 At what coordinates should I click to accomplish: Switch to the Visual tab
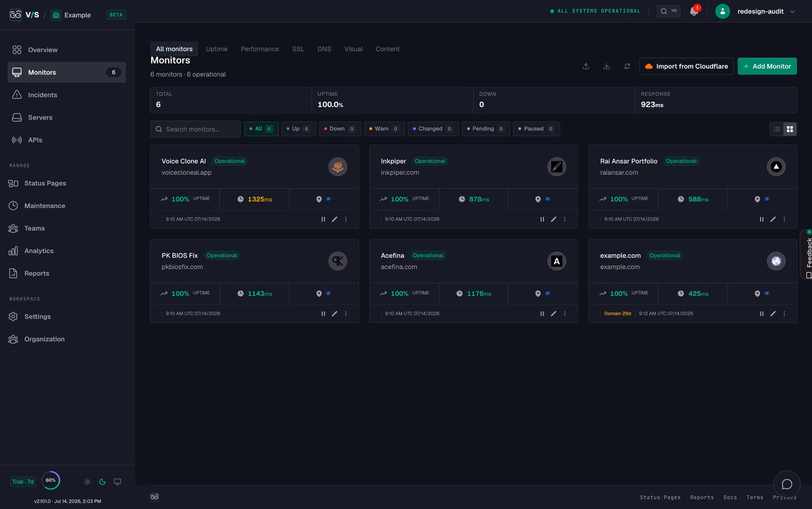pos(354,49)
